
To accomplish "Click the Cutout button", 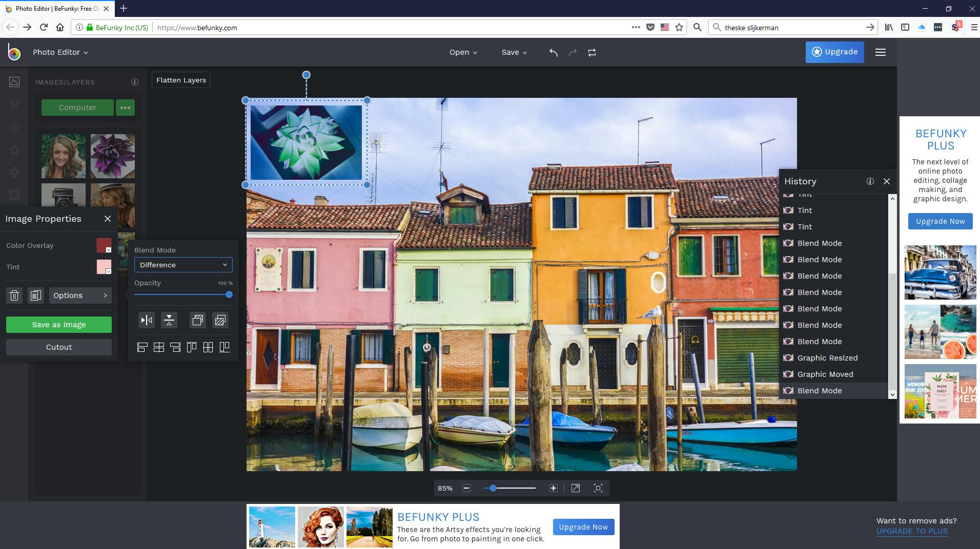I will (59, 347).
